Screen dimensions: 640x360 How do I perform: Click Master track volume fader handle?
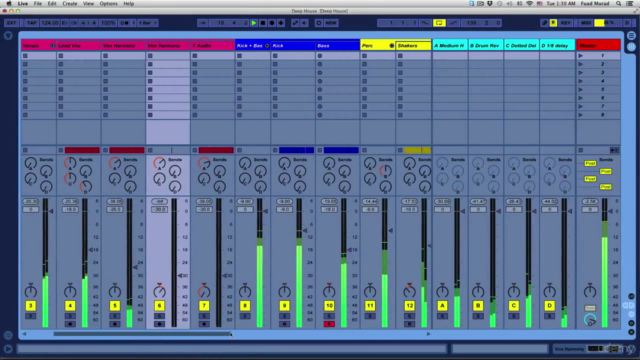click(x=611, y=211)
